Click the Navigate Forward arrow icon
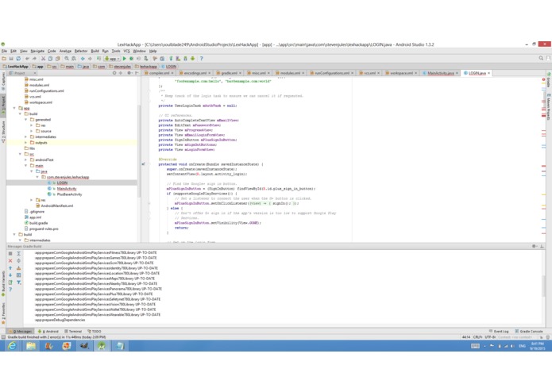 point(90,59)
